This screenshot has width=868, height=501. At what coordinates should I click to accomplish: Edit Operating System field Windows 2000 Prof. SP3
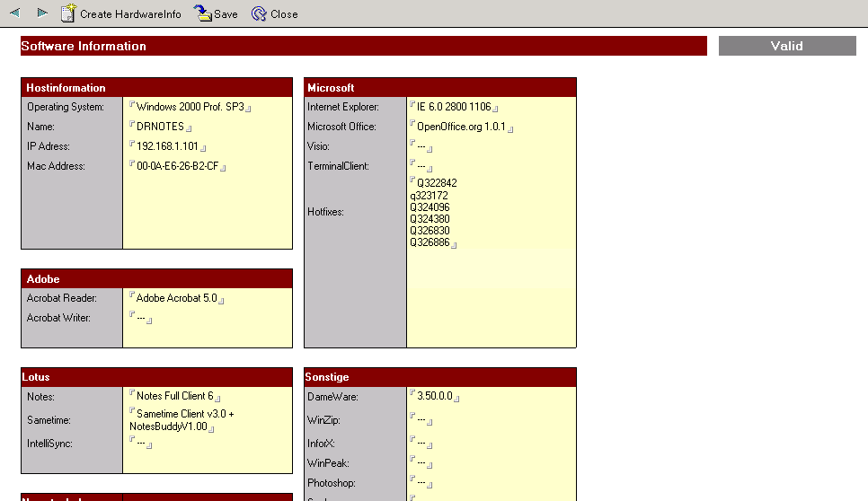tap(190, 107)
